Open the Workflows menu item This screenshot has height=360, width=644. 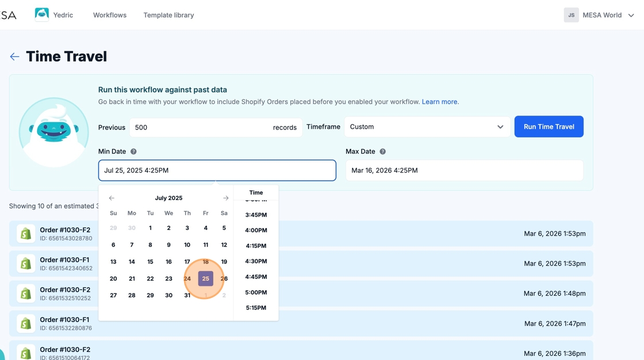pos(109,15)
